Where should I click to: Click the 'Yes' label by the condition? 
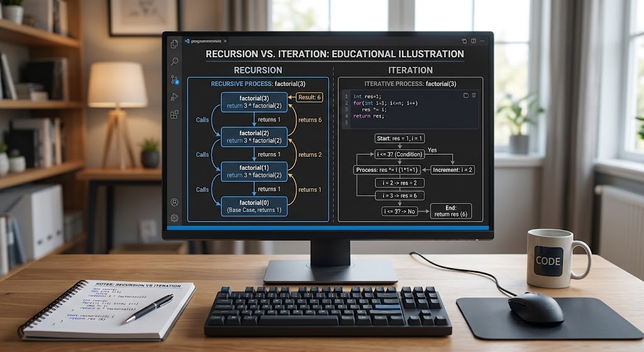coord(432,150)
